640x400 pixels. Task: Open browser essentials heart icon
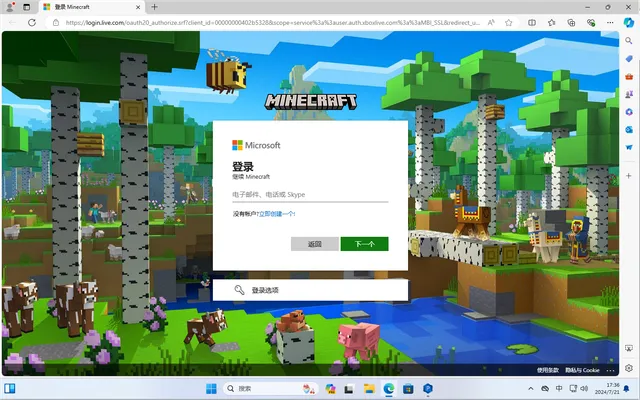(591, 22)
